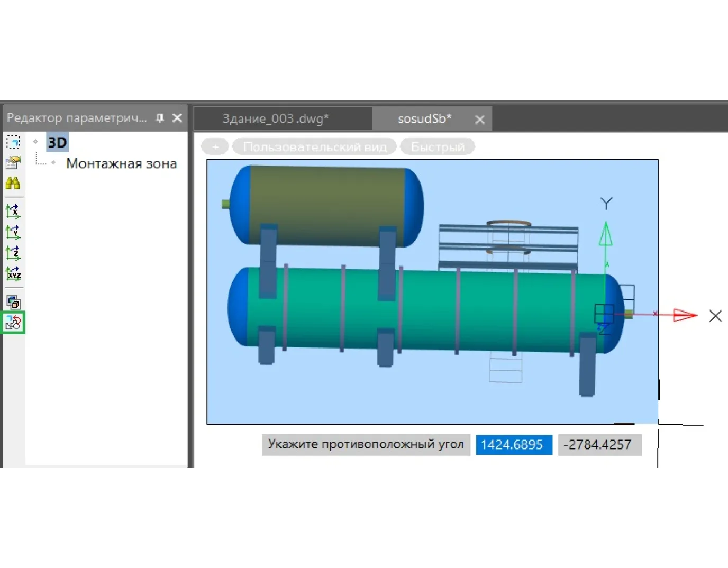The height and width of the screenshot is (568, 728).
Task: Pin the parametric editor panel
Action: click(160, 118)
